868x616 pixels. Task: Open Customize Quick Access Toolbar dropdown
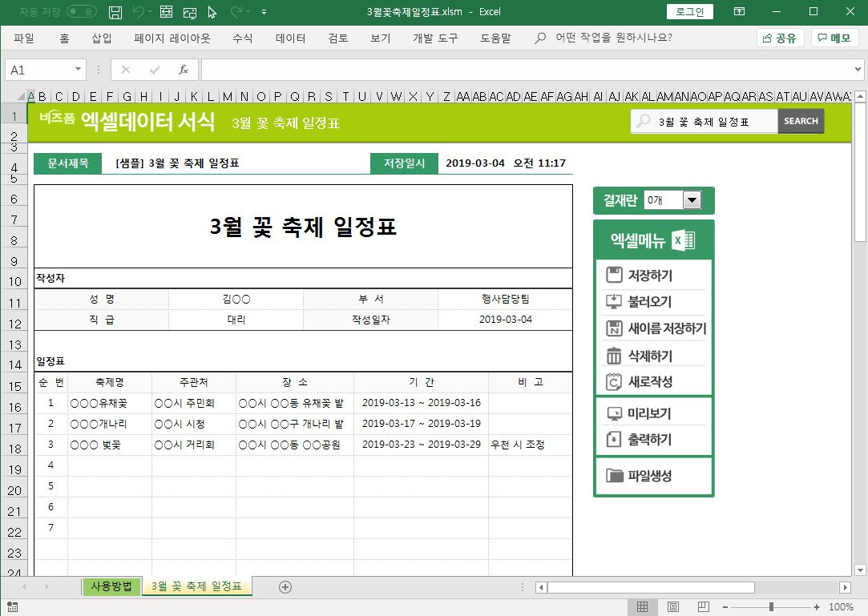click(264, 12)
